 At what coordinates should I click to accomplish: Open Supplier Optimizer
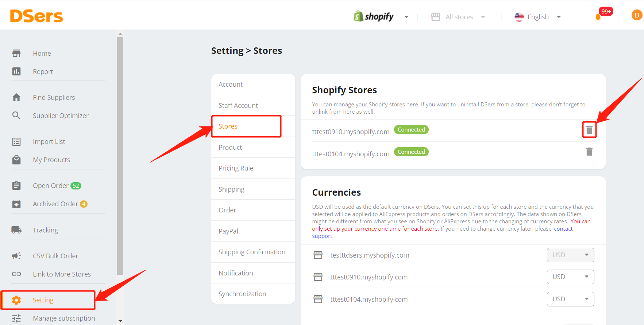coord(61,115)
